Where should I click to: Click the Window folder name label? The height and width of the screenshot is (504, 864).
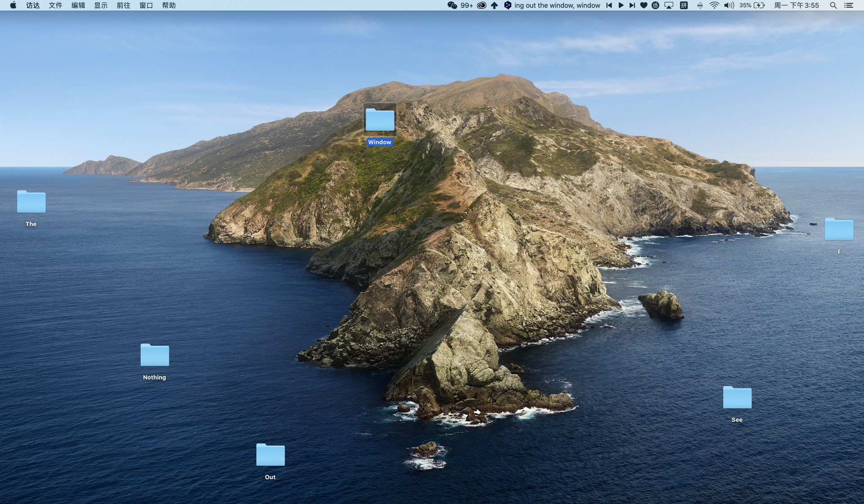coord(380,142)
